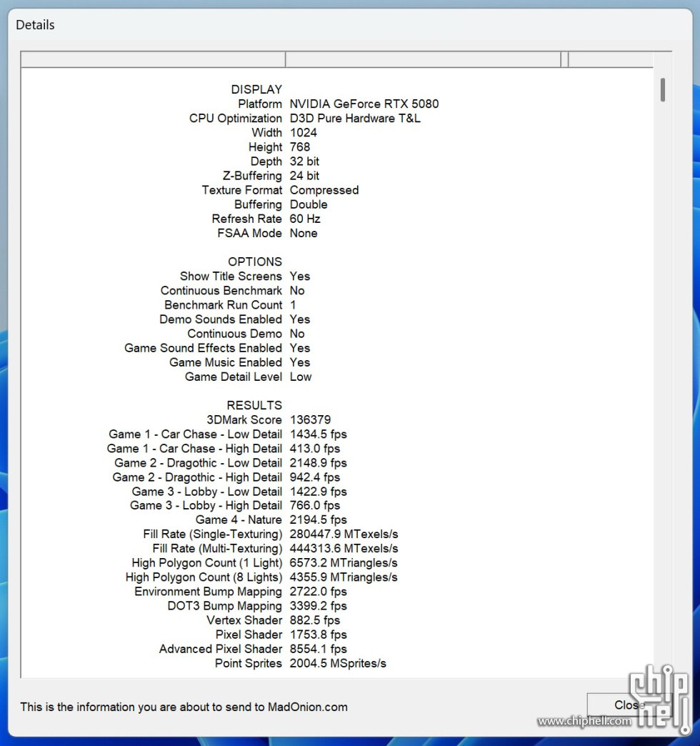Select the FSAA Mode value 'None'
The width and height of the screenshot is (700, 746).
tap(304, 233)
